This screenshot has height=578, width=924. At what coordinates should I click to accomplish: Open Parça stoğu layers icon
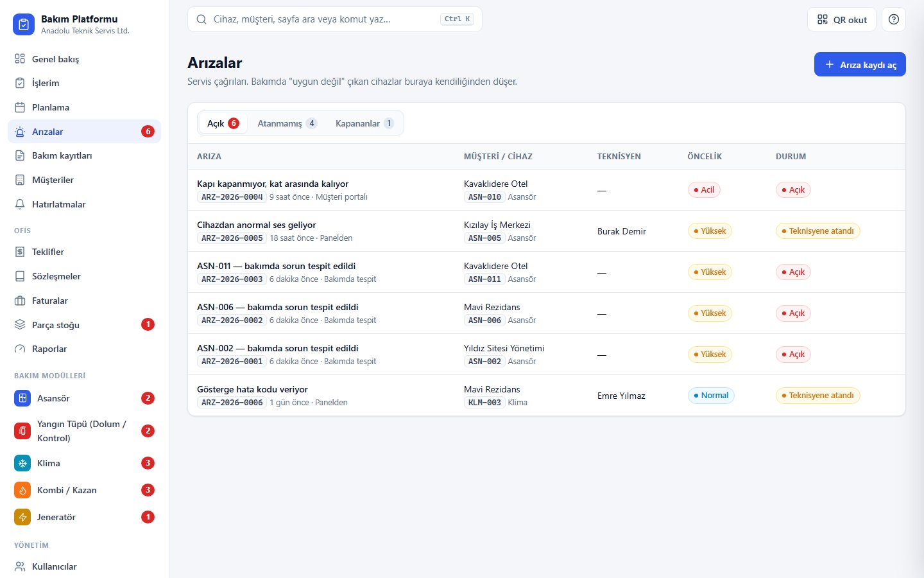(20, 325)
